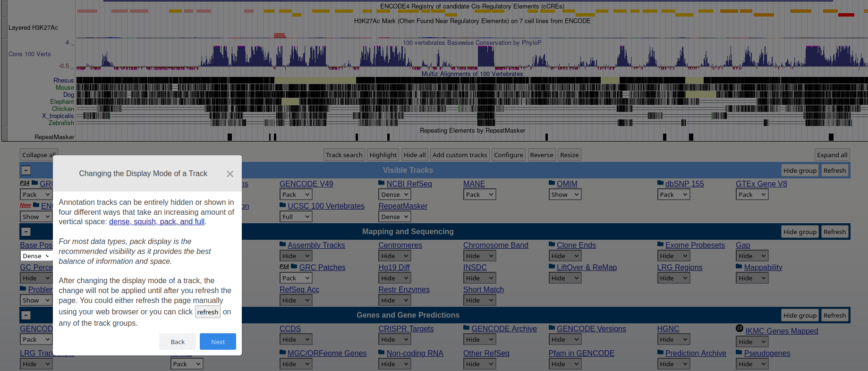This screenshot has width=868, height=371.
Task: Click the Track search button
Action: click(344, 155)
